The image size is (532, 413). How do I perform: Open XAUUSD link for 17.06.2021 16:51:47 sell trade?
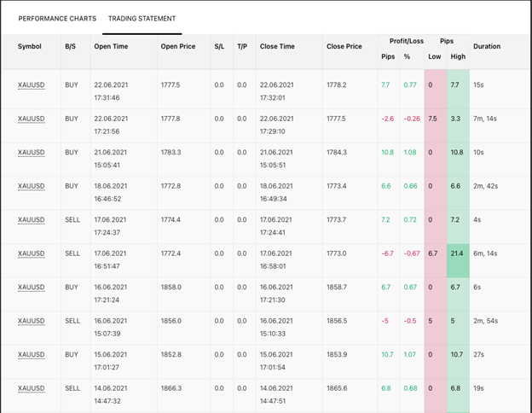31,253
